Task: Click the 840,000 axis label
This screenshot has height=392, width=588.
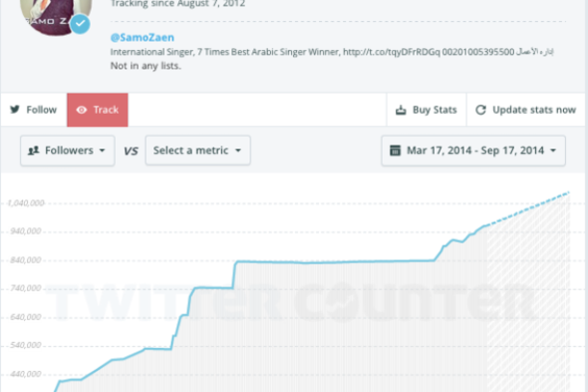Action: 26,259
